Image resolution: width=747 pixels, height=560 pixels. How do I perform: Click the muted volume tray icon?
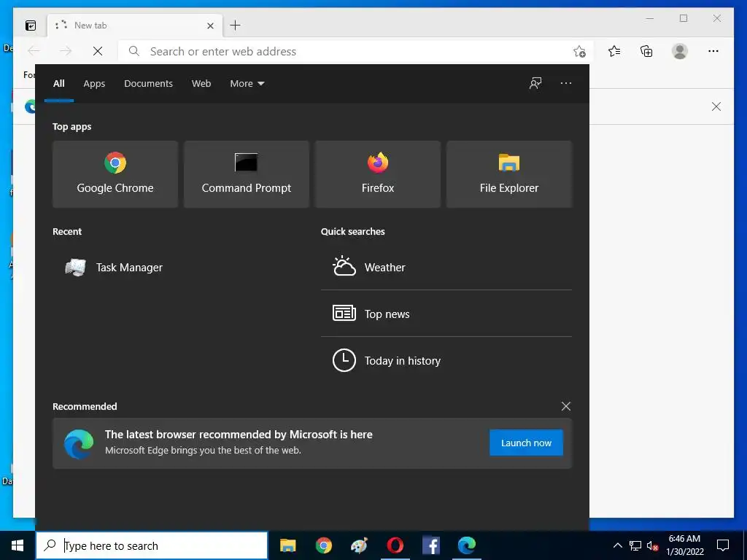tap(652, 545)
